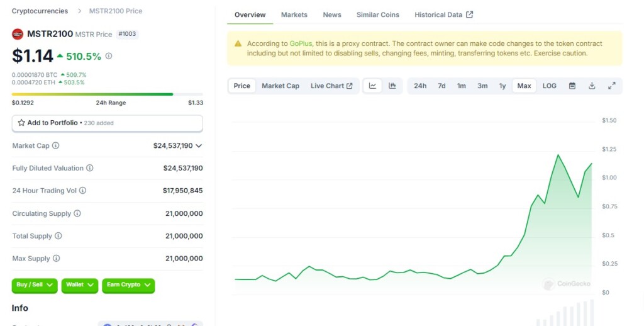This screenshot has height=326, width=644.
Task: Click the 0.0004720 ETH price text
Action: click(x=34, y=82)
